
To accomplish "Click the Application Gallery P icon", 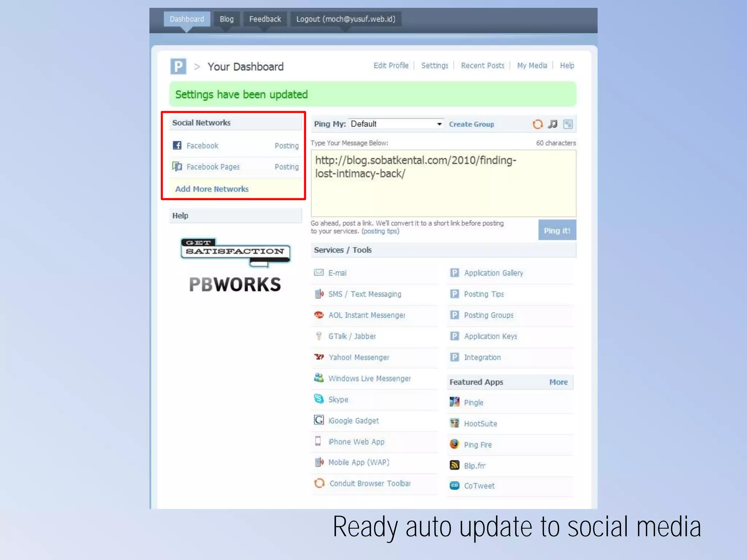I will click(x=454, y=273).
